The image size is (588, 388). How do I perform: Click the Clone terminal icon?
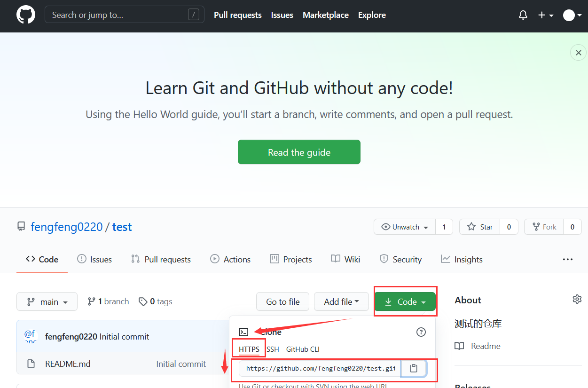[243, 332]
